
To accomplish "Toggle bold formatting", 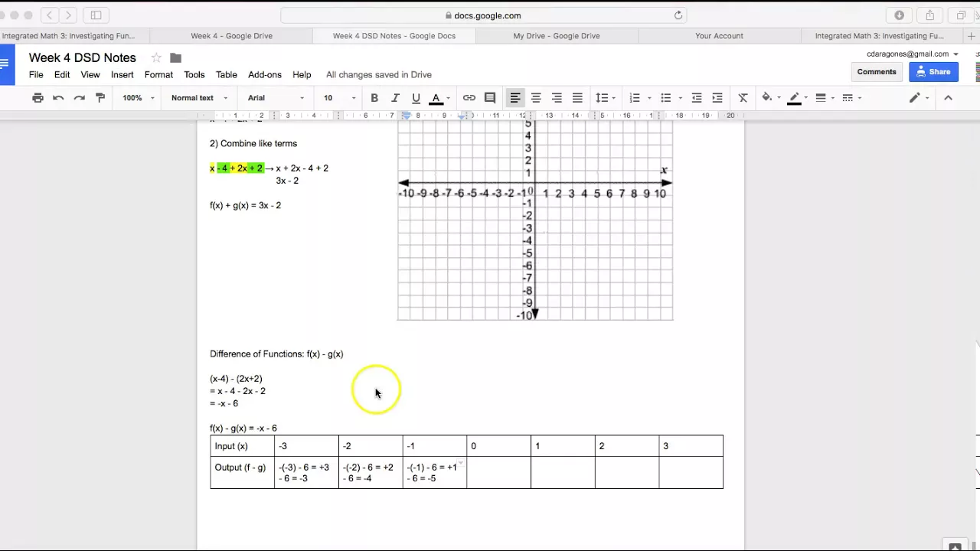I will [x=374, y=98].
